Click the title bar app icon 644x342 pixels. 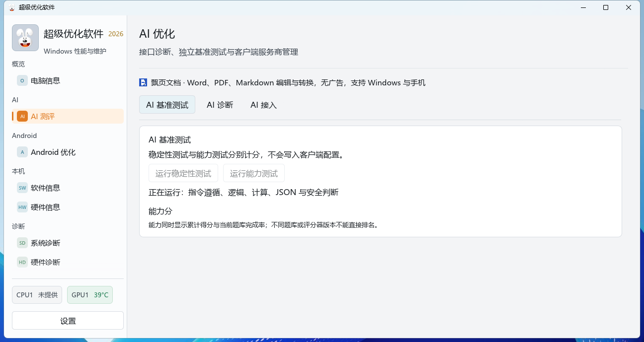pyautogui.click(x=12, y=7)
